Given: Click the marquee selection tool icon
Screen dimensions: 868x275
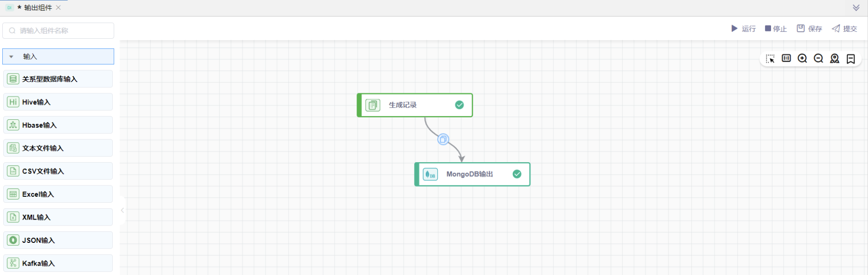Looking at the screenshot, I should [x=770, y=59].
